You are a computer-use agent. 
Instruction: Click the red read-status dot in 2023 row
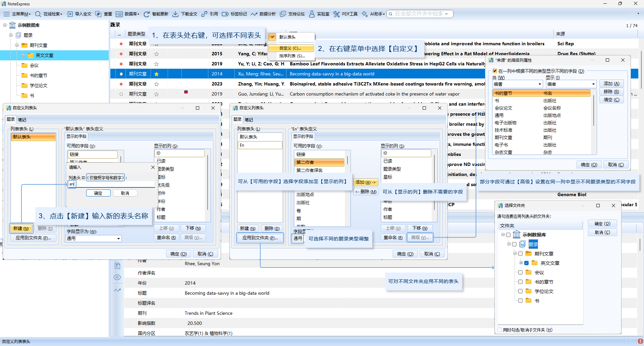click(121, 84)
